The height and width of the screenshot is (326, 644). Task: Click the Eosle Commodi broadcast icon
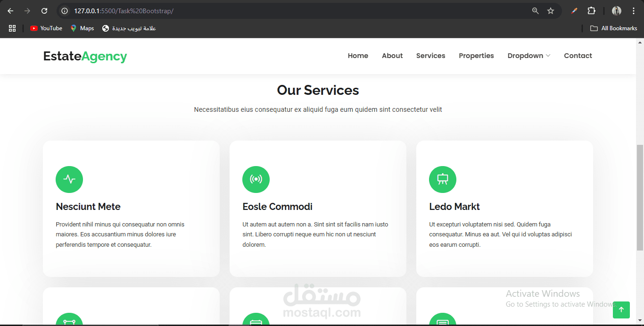256,179
